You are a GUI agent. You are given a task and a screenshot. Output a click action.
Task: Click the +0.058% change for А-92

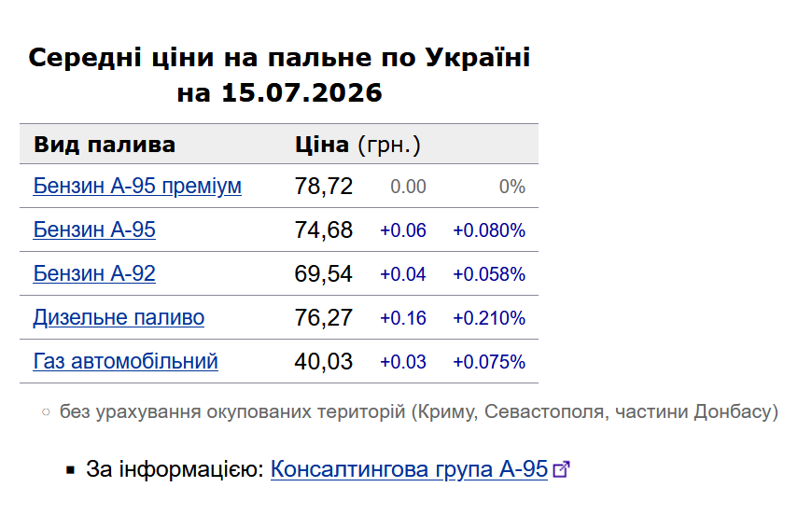point(489,273)
